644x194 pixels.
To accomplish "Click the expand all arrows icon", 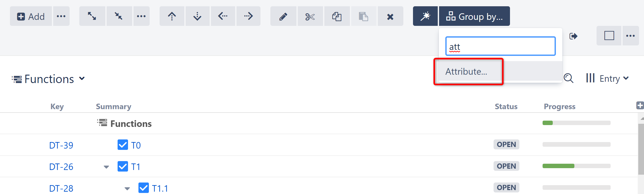I will pos(92,16).
